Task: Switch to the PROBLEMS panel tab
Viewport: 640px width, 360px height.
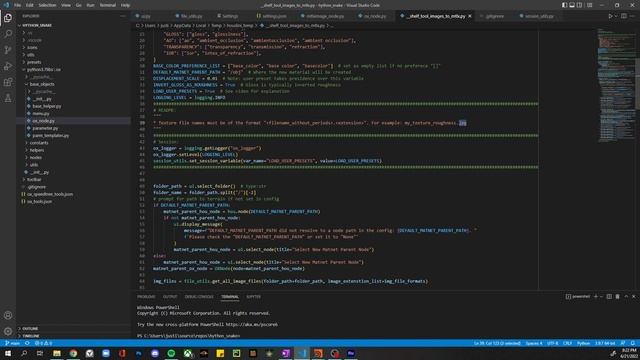Action: (x=146, y=297)
